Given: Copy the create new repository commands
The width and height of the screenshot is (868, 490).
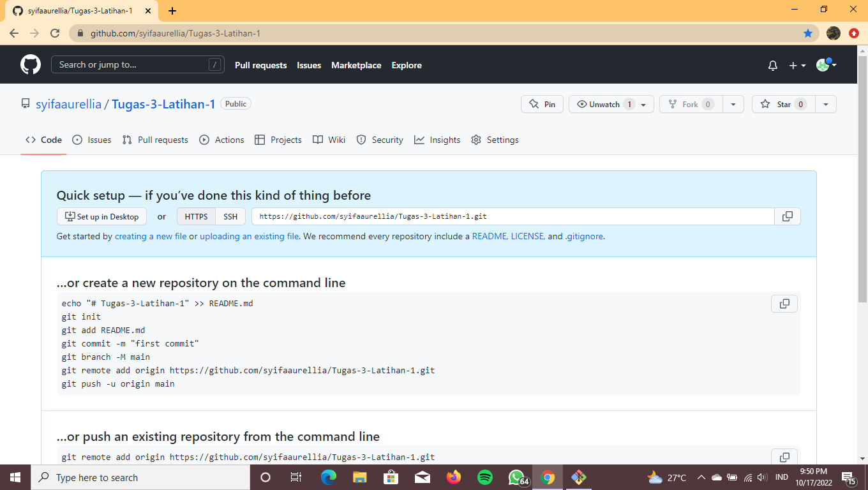Looking at the screenshot, I should (784, 304).
